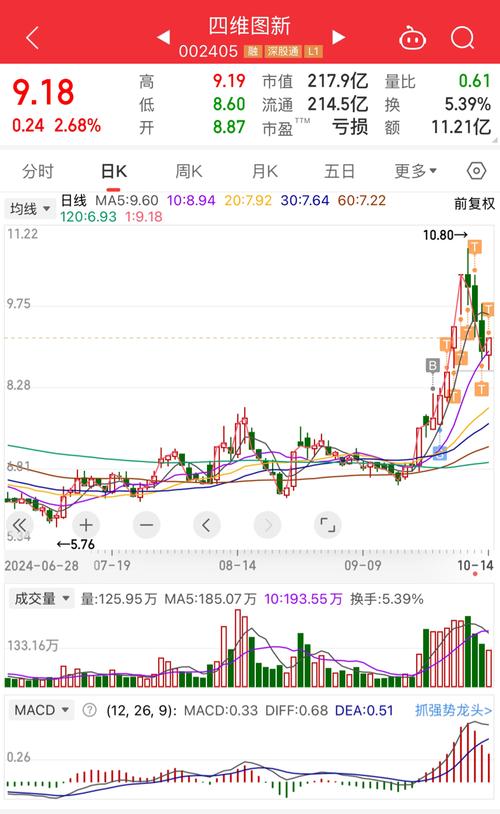This screenshot has width=500, height=814.
Task: Move chart right with chevron button
Action: coord(267,525)
